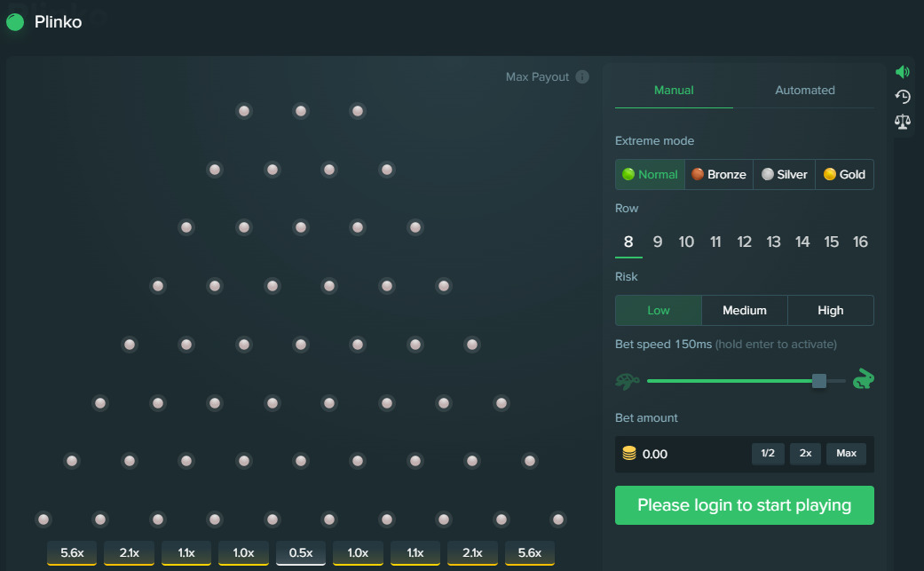924x571 pixels.
Task: Click the turtle slow speed icon
Action: (627, 381)
